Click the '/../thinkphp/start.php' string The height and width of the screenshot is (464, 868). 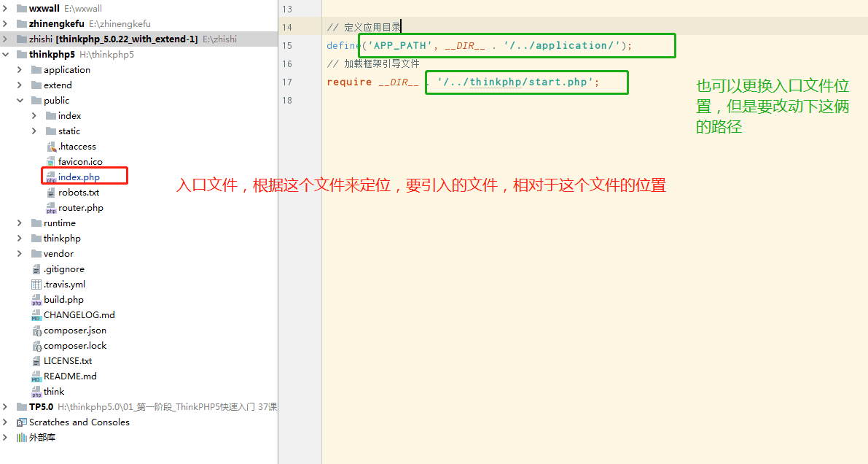[x=515, y=82]
